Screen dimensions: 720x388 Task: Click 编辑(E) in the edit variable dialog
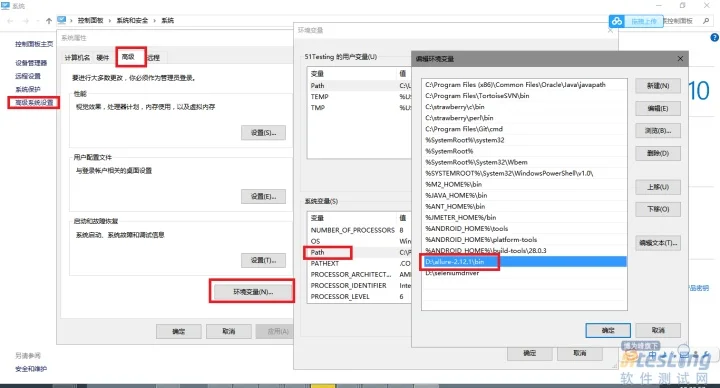pos(658,108)
